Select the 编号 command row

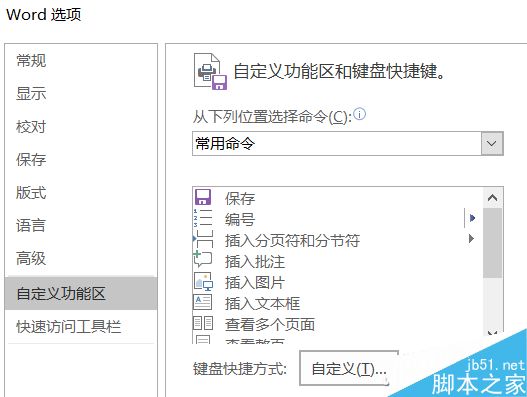click(x=338, y=219)
